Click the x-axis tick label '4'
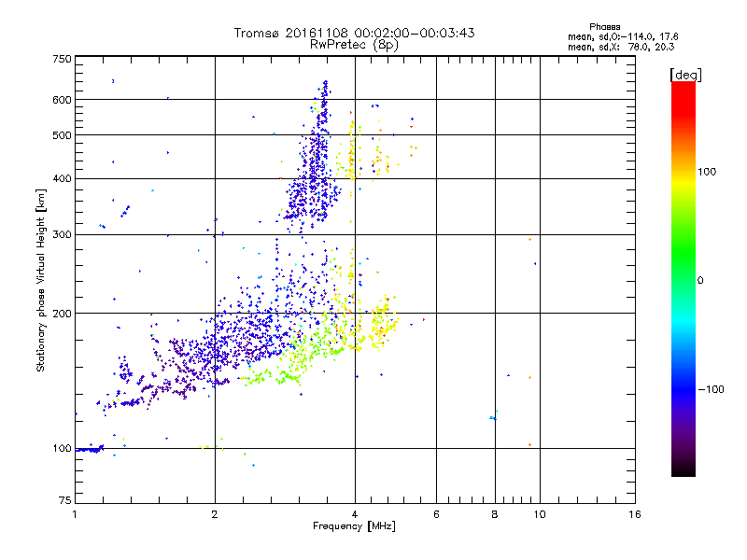The width and height of the screenshot is (747, 560). 355,514
